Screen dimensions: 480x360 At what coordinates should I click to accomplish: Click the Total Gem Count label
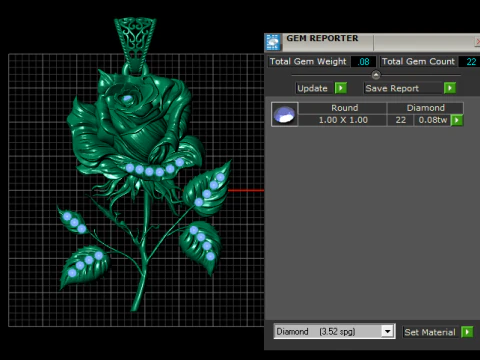point(418,62)
